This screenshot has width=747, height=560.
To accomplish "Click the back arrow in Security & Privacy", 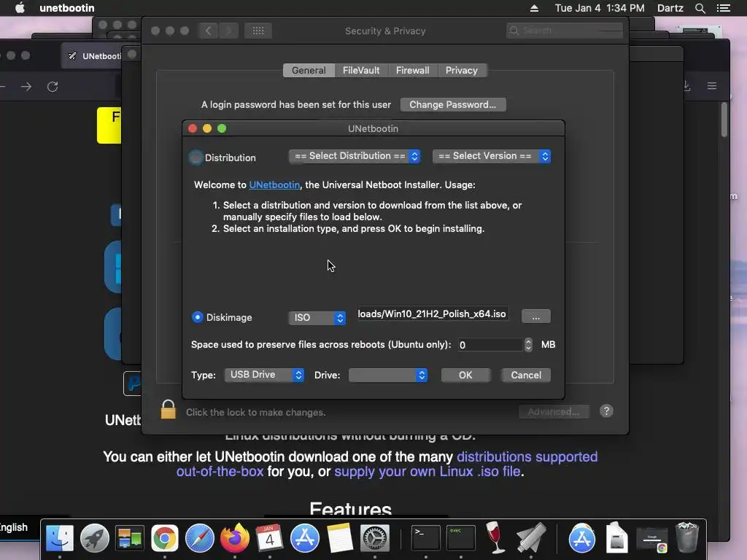I will click(208, 31).
